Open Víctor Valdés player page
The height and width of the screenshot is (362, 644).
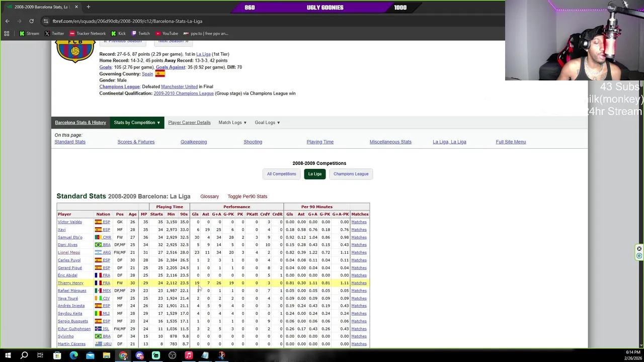tap(69, 222)
